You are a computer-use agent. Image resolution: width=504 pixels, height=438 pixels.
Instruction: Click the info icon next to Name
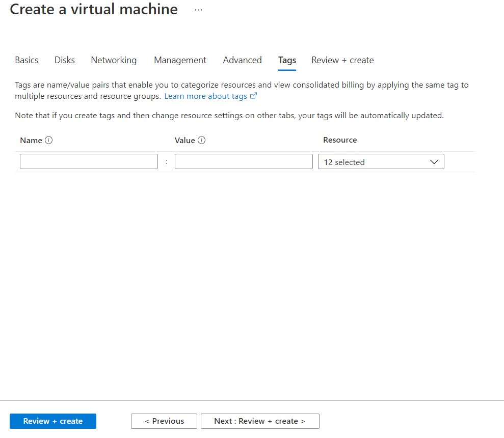[49, 141]
